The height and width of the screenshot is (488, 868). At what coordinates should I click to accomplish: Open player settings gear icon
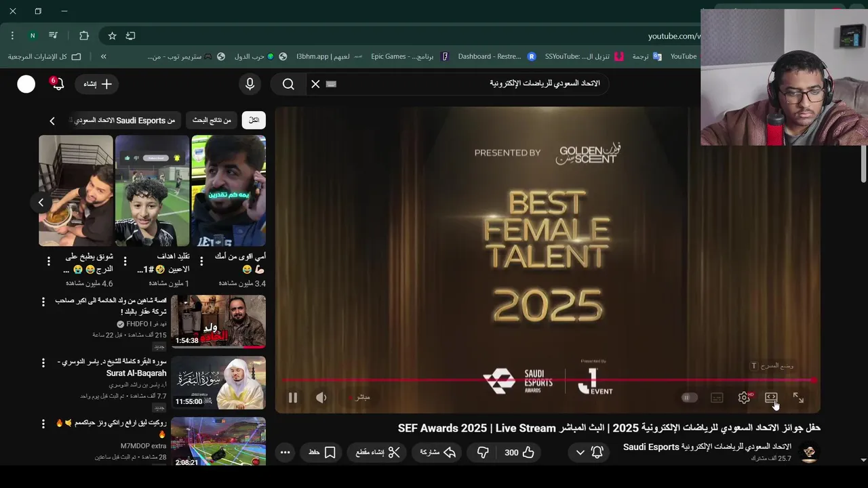pos(744,398)
